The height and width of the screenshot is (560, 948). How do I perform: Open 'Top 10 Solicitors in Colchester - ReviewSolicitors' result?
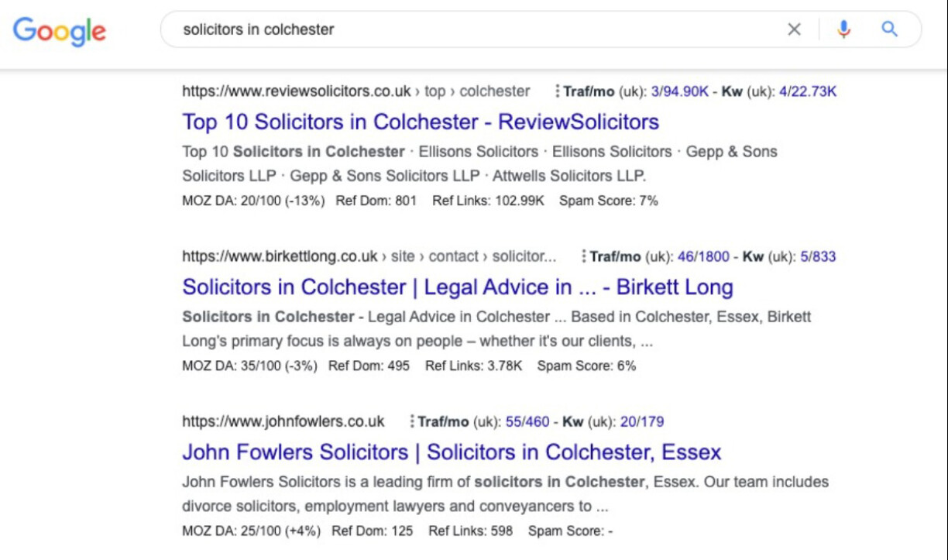coord(420,122)
